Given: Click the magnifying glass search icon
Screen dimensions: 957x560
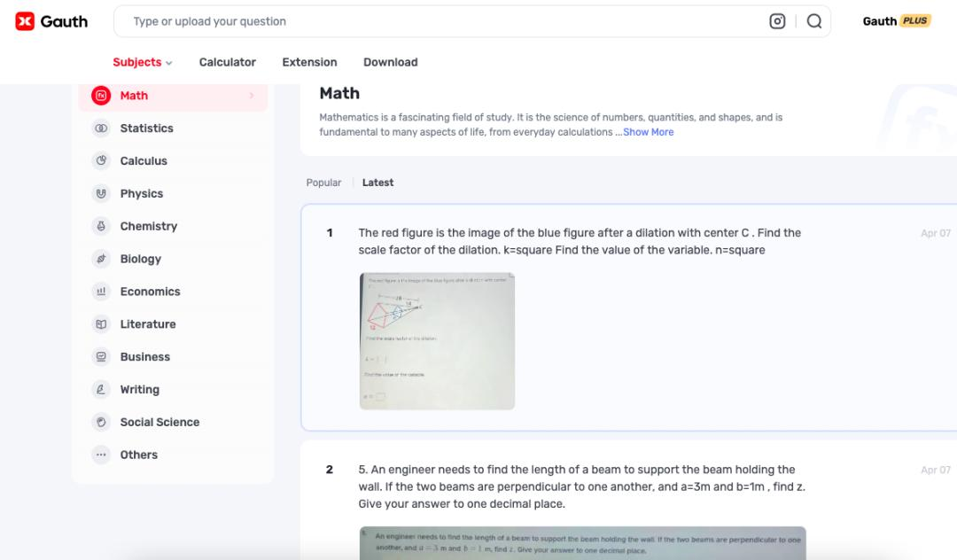Looking at the screenshot, I should coord(814,21).
